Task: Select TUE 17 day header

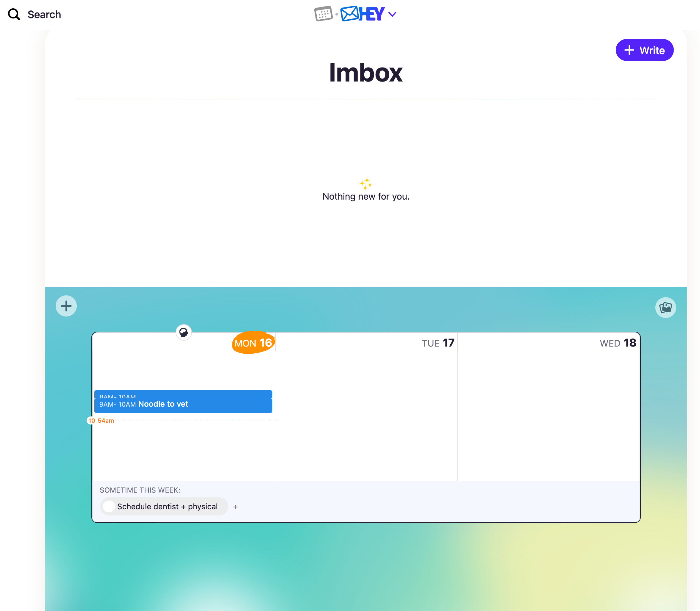Action: tap(438, 343)
